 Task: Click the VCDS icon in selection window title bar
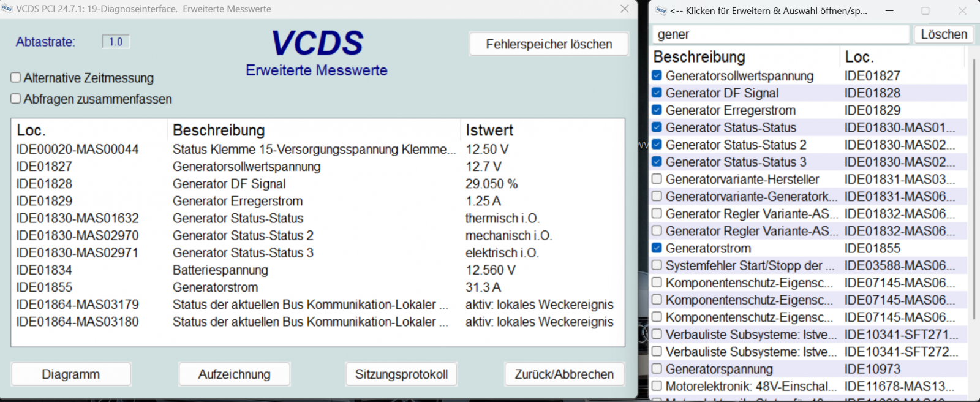661,10
